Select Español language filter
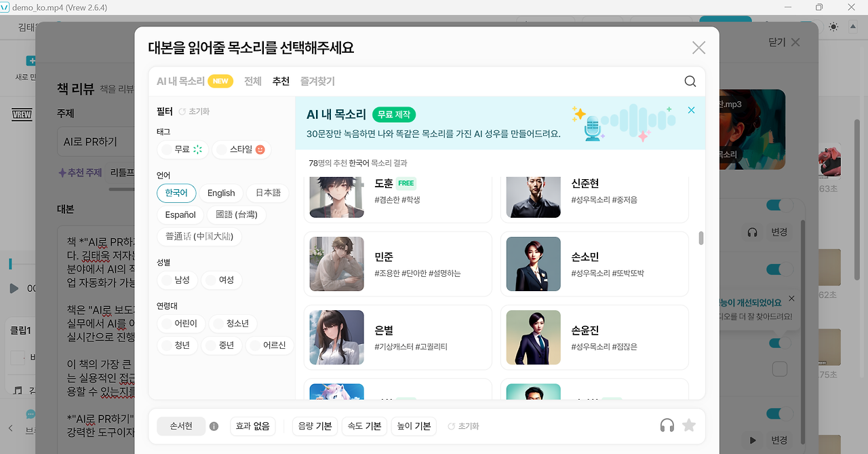 point(180,214)
